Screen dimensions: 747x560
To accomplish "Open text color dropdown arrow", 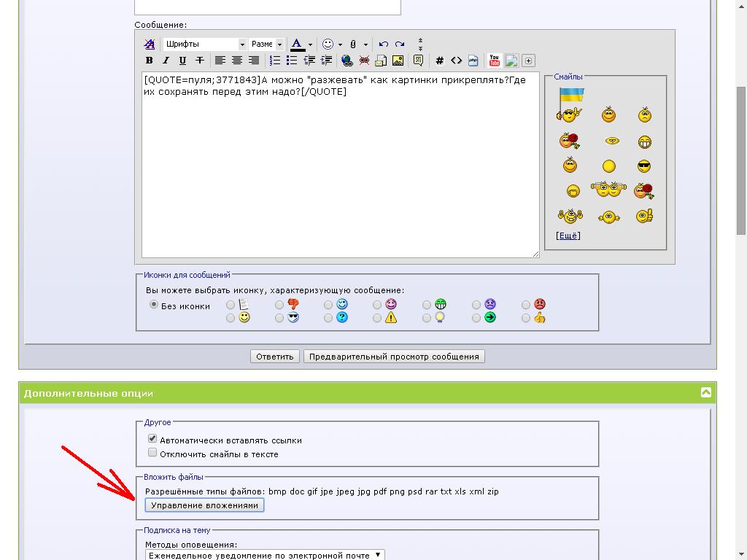I will [x=310, y=44].
